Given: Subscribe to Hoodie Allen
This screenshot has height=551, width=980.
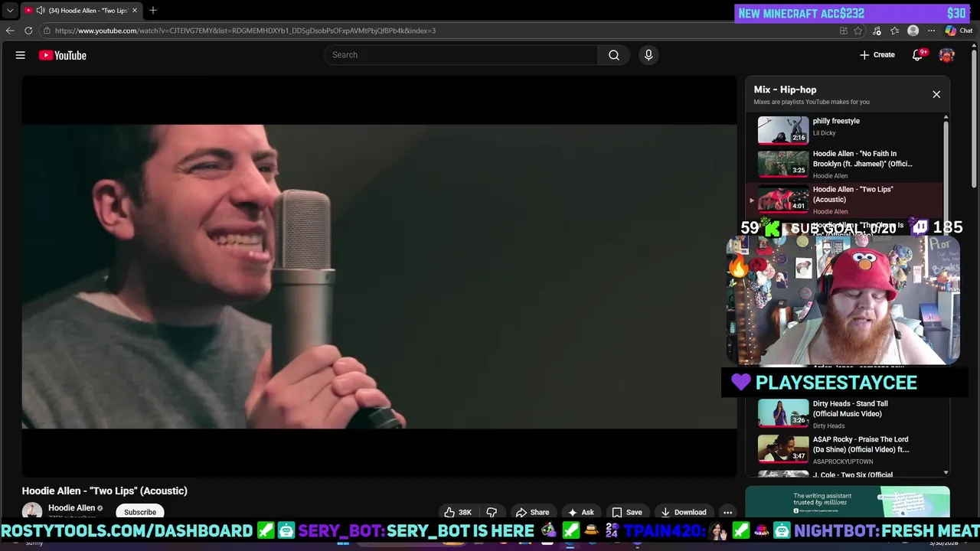Looking at the screenshot, I should coord(140,512).
